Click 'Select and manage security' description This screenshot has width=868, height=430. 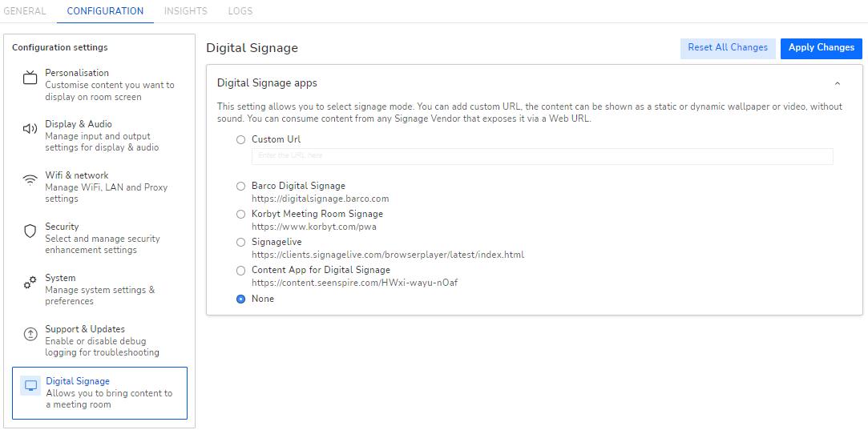click(x=103, y=239)
